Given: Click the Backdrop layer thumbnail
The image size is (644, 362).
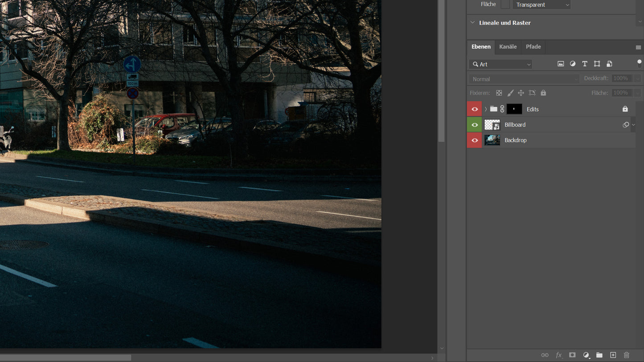Looking at the screenshot, I should (x=492, y=140).
